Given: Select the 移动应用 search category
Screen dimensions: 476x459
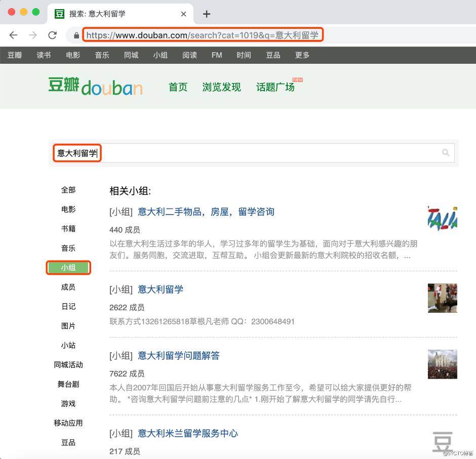Looking at the screenshot, I should (68, 423).
